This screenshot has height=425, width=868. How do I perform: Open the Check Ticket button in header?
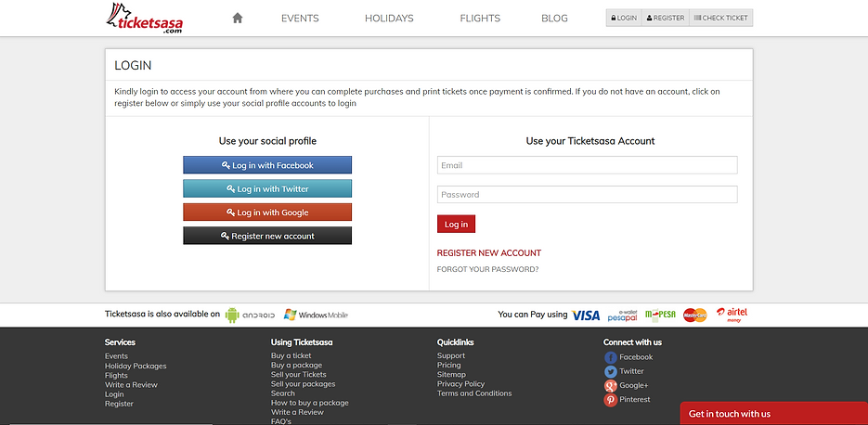[x=721, y=18]
